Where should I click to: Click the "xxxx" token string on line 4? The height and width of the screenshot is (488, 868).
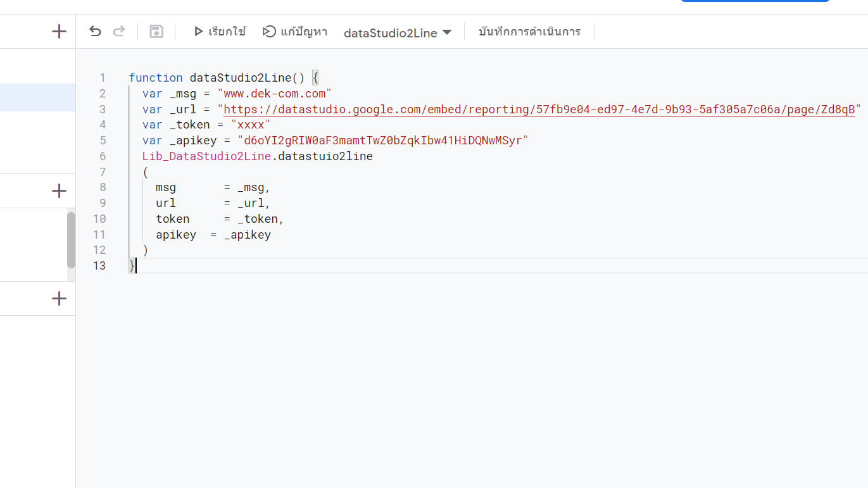(x=251, y=125)
